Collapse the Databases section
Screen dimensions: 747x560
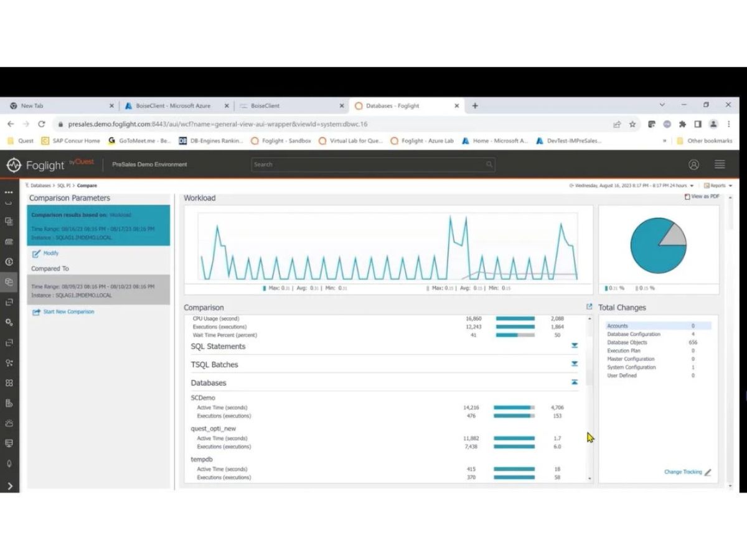575,382
